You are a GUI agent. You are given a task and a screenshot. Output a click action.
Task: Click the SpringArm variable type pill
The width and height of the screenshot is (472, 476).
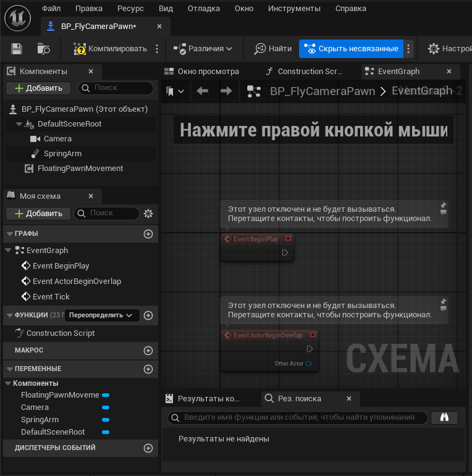(106, 420)
